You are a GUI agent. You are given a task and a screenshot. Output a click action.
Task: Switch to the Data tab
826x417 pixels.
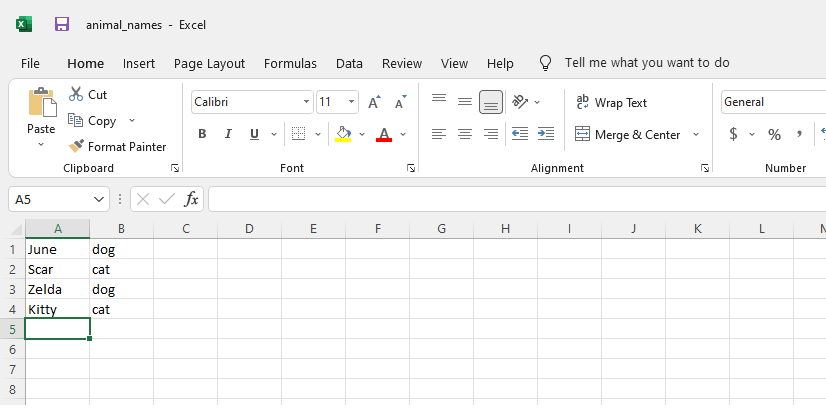349,64
